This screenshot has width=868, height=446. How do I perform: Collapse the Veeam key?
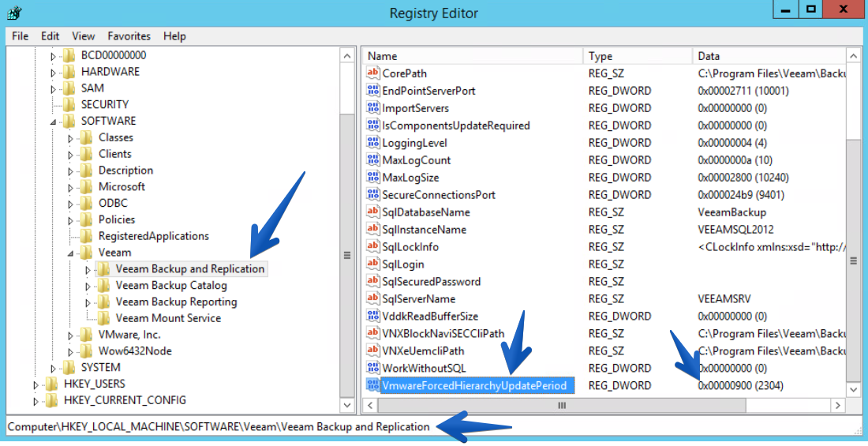70,253
